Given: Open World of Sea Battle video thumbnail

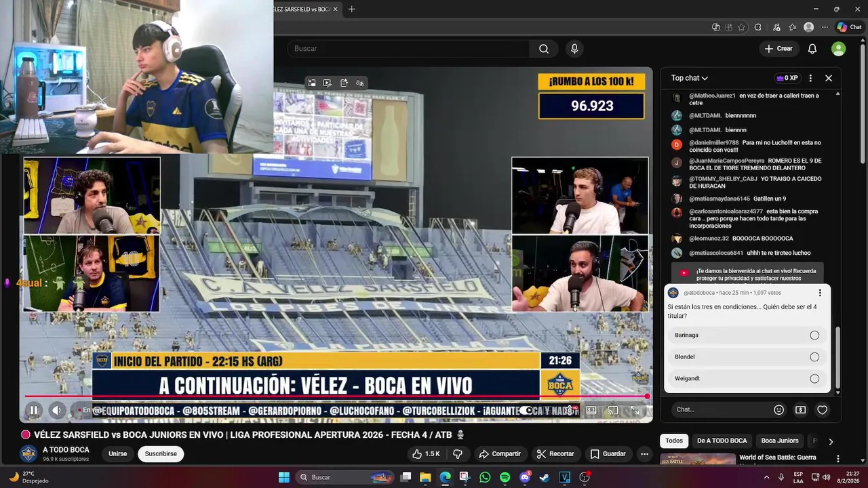Looking at the screenshot, I should point(698,460).
